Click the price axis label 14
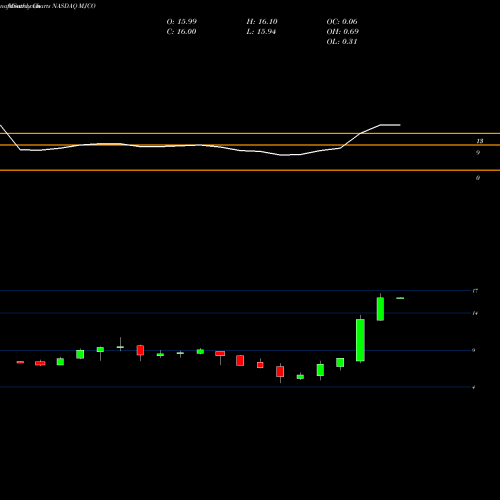500x500 pixels. click(475, 313)
